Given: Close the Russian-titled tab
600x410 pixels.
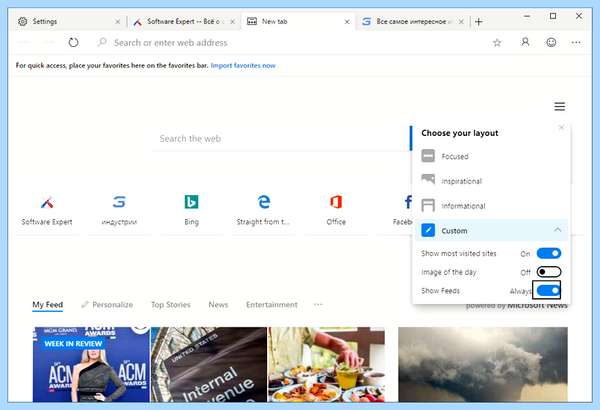Looking at the screenshot, I should click(x=461, y=22).
